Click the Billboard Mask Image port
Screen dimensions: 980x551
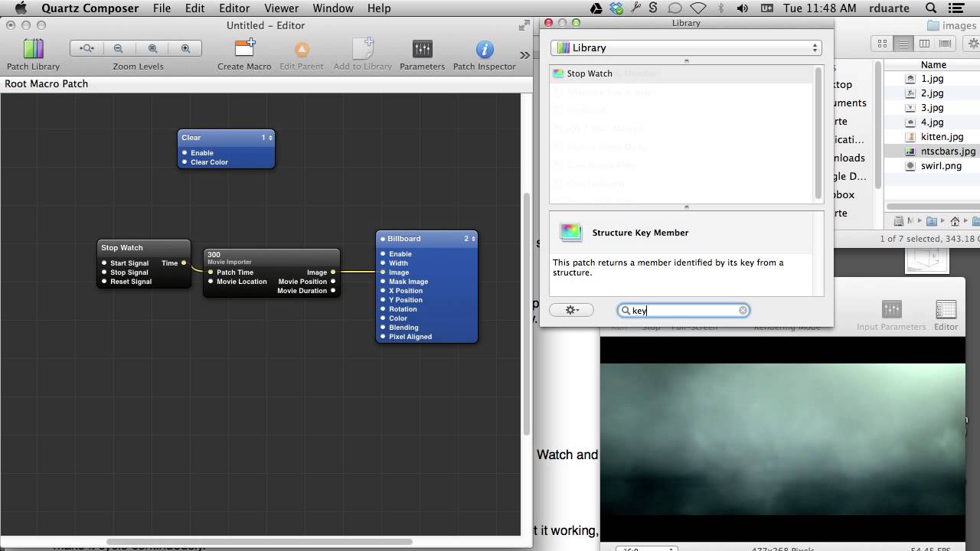coord(383,282)
